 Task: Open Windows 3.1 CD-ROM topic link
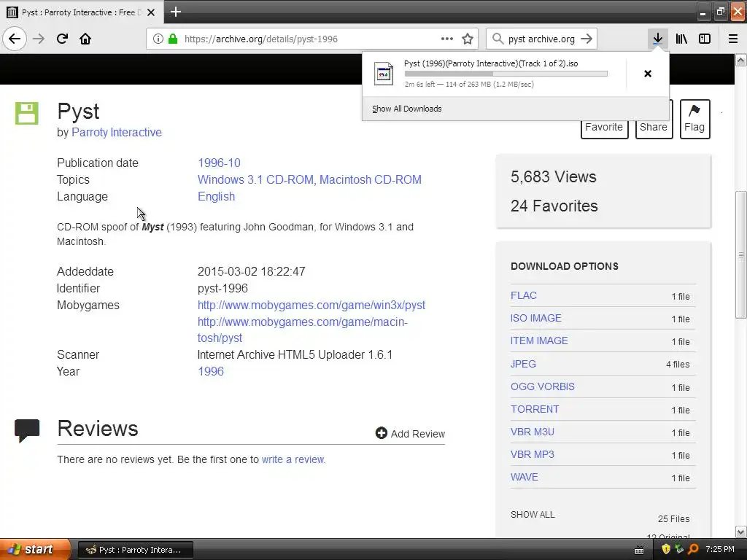tap(255, 179)
